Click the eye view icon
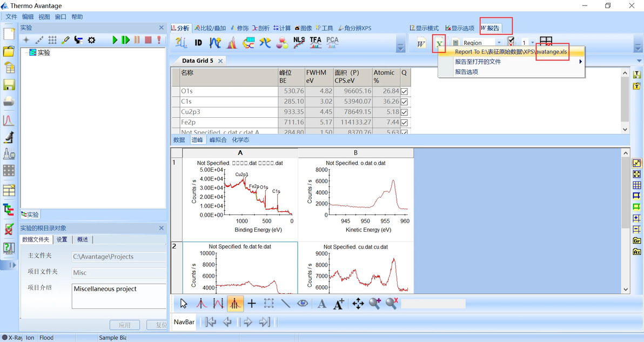 (x=303, y=304)
